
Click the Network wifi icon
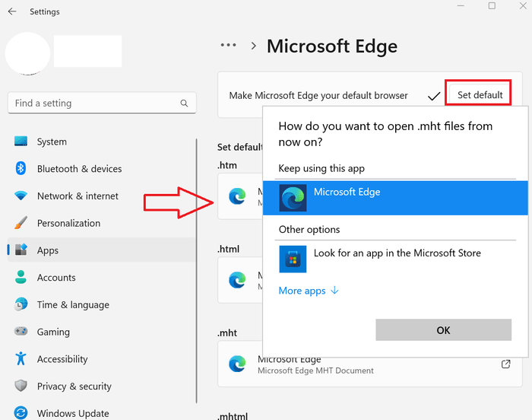21,196
